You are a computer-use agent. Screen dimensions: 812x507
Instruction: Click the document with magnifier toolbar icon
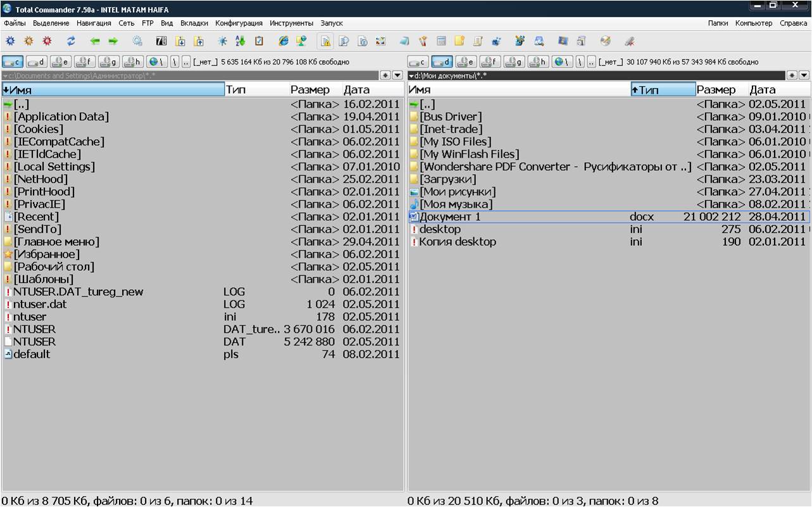344,41
